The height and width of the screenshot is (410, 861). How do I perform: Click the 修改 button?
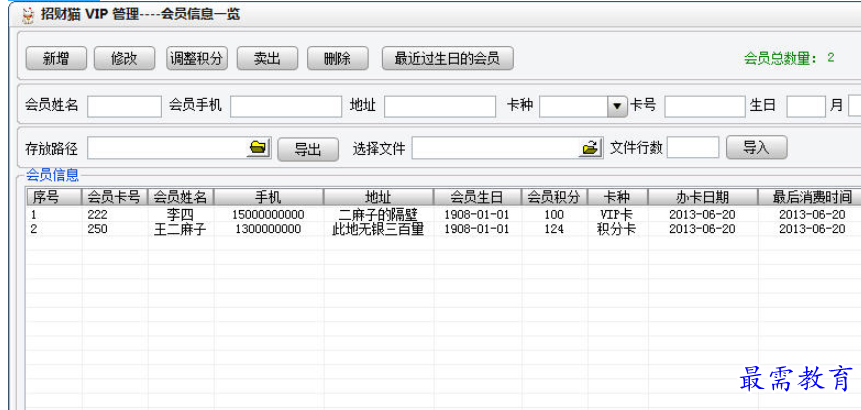click(124, 59)
